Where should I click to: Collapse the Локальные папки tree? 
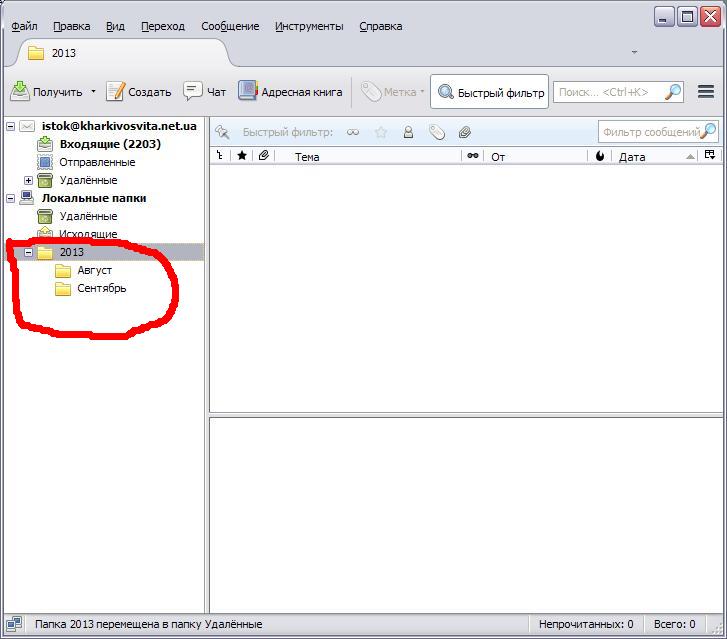11,198
